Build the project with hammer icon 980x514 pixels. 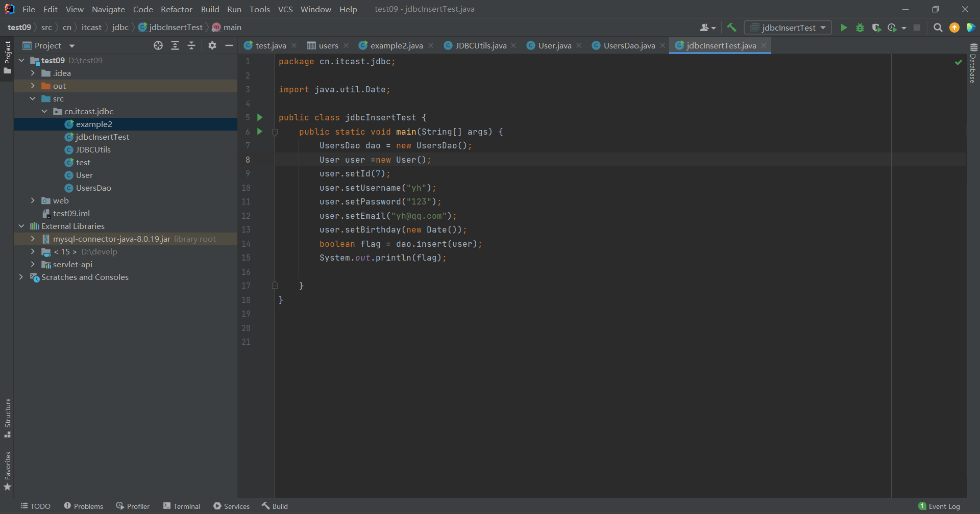(731, 28)
